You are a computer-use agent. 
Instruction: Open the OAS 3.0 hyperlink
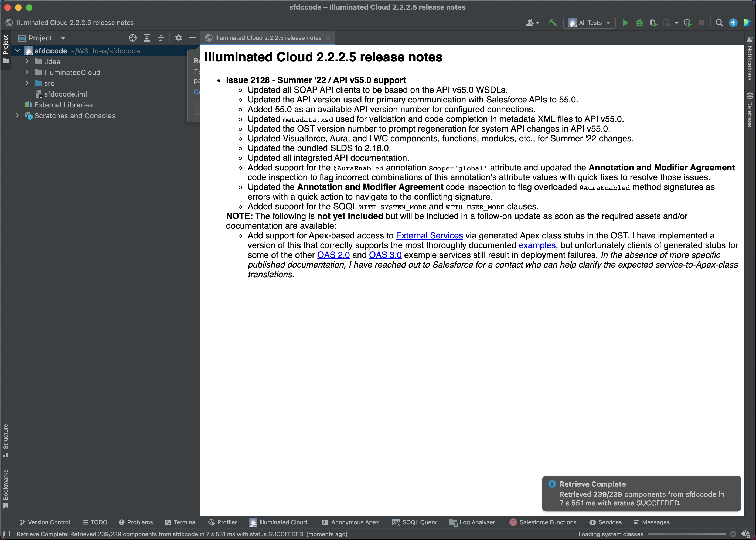[385, 255]
